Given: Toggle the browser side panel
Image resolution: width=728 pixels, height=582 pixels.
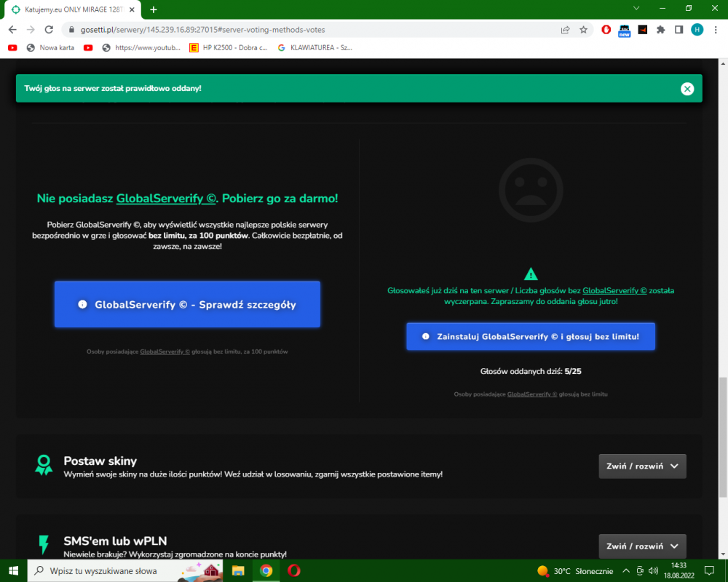Looking at the screenshot, I should click(x=678, y=30).
